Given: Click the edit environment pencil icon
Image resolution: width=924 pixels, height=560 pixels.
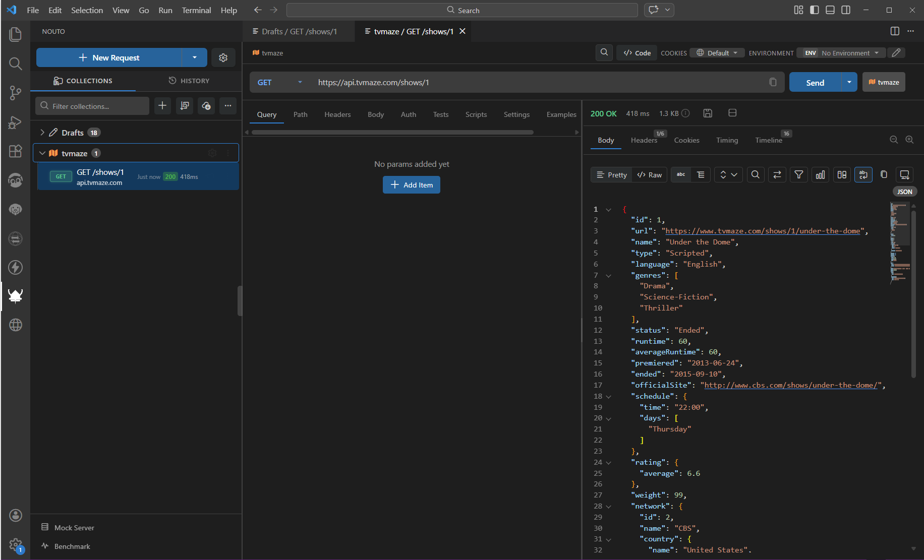Looking at the screenshot, I should pyautogui.click(x=896, y=53).
